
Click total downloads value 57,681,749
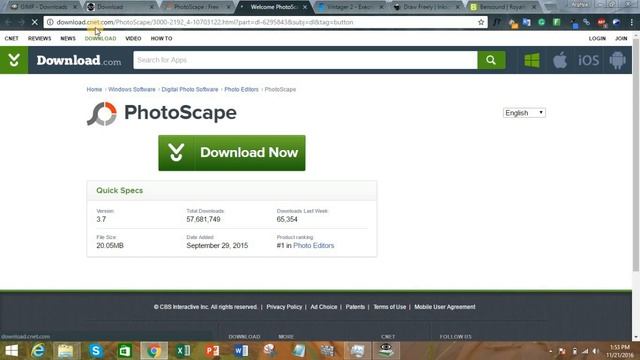[x=203, y=219]
